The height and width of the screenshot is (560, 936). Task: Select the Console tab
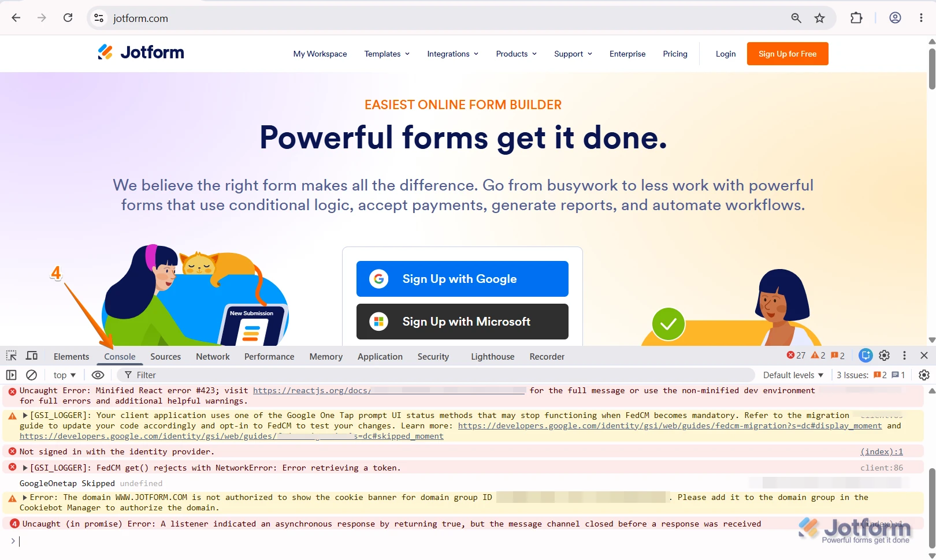click(x=120, y=357)
